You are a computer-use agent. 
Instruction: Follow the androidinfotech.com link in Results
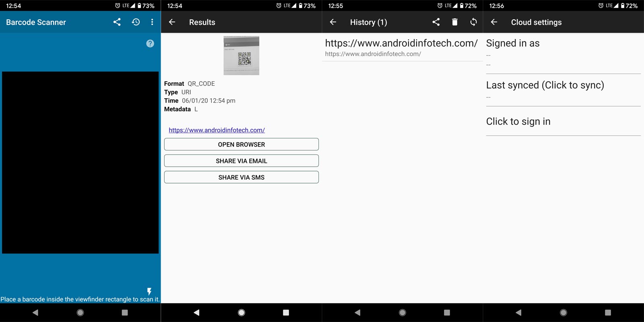click(217, 130)
